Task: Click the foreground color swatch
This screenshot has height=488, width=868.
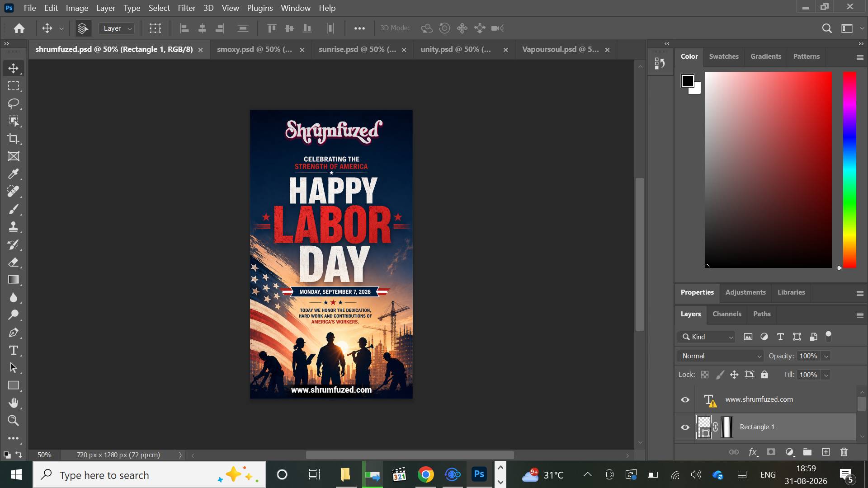Action: tap(688, 81)
